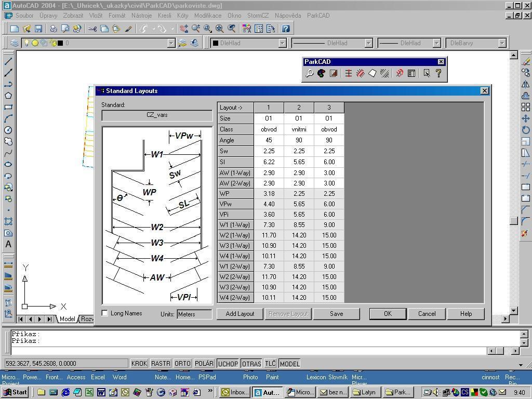Click the layout 1 column header
The height and width of the screenshot is (399, 532).
point(269,108)
